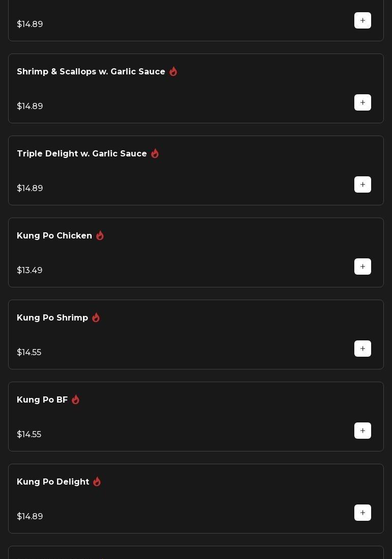
Task: View Kung Po Shrimp item details
Action: (x=52, y=318)
